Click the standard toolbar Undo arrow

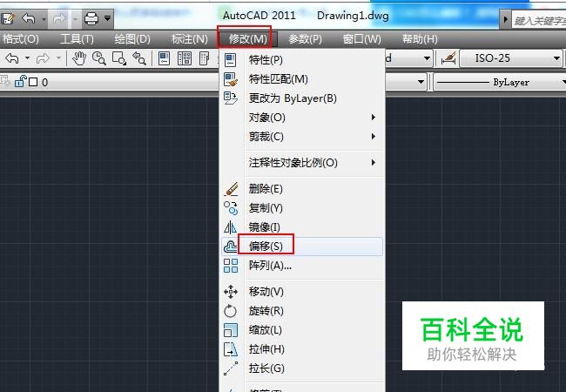click(x=13, y=58)
